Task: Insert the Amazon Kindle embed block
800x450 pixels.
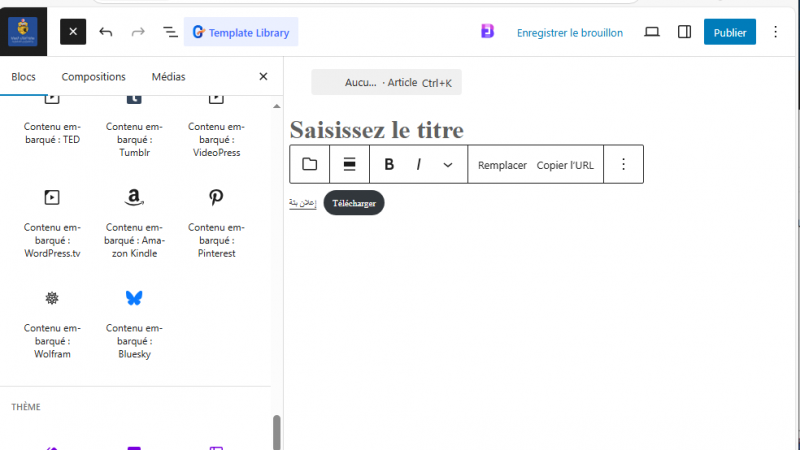Action: 134,224
